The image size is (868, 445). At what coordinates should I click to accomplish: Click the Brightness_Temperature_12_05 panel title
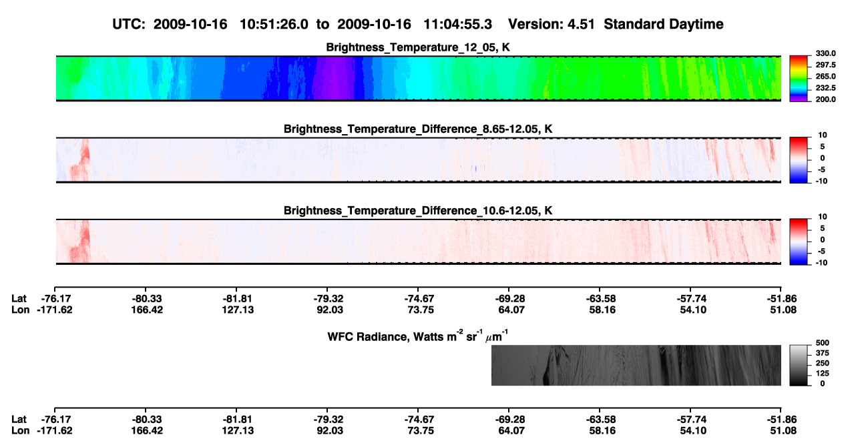[x=419, y=47]
